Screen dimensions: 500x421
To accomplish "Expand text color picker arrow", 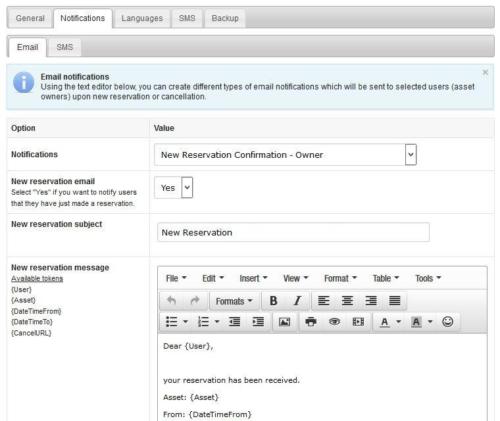I will point(398,322).
